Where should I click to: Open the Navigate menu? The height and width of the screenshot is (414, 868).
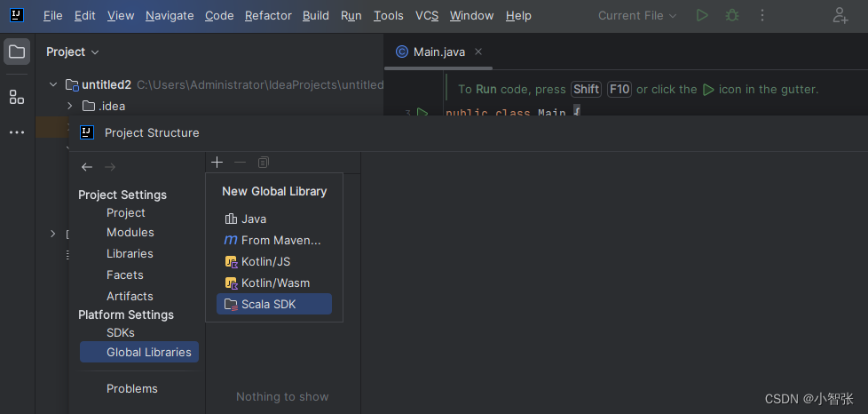[170, 15]
